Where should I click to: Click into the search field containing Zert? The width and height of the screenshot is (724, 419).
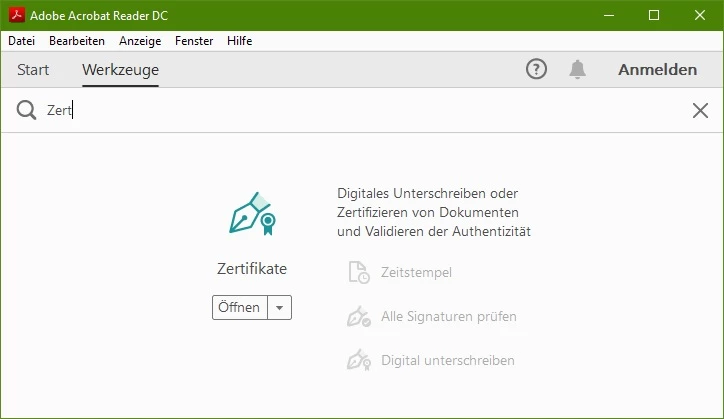click(360, 110)
